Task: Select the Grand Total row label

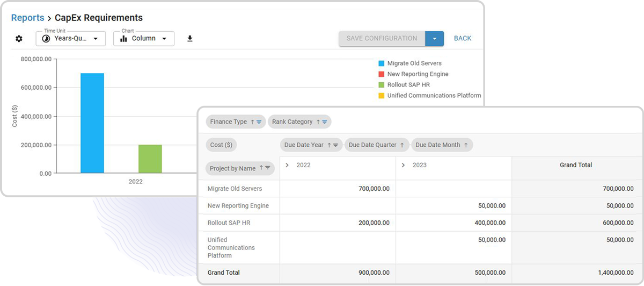Action: pos(224,273)
